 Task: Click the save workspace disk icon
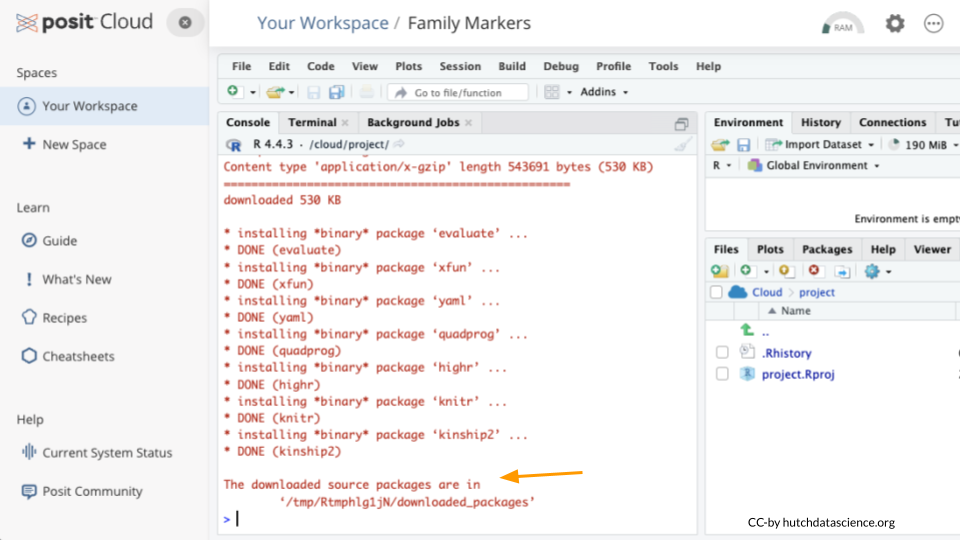[x=743, y=144]
